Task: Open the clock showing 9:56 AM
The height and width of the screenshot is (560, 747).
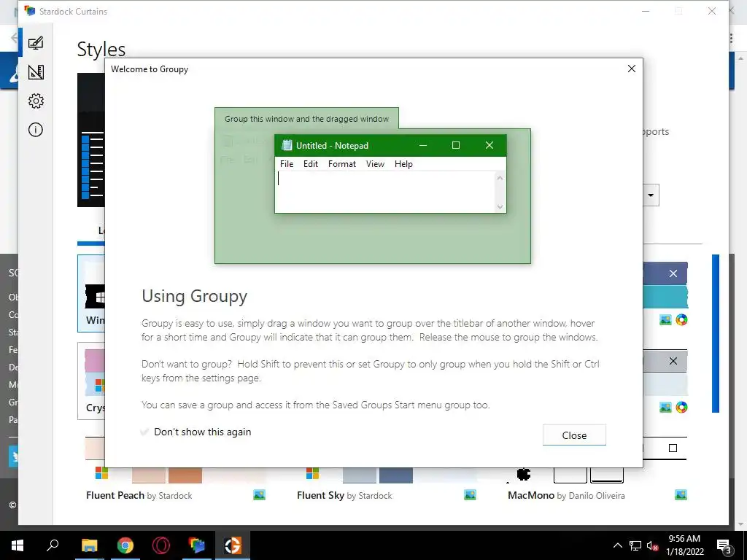Action: [684, 545]
